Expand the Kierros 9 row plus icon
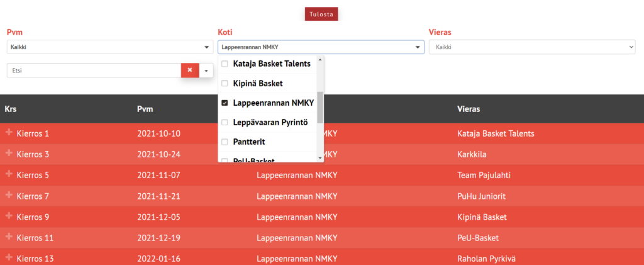This screenshot has width=644, height=265. pos(9,216)
